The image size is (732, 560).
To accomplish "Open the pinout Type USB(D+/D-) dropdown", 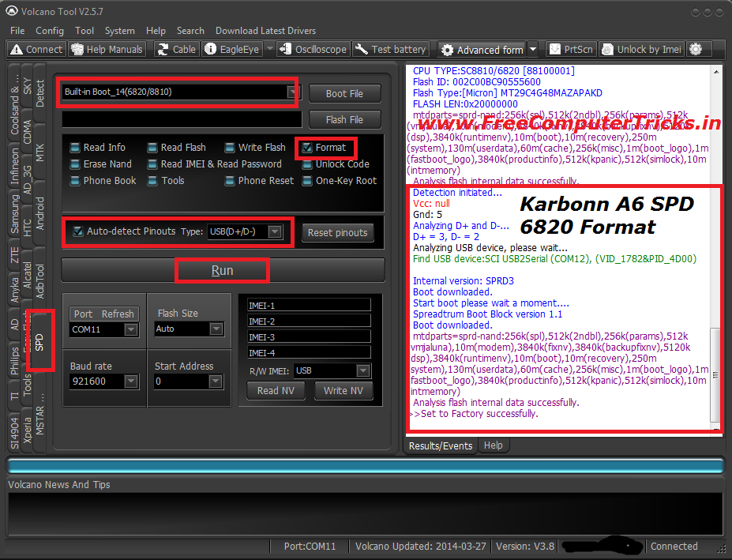I will pos(276,231).
